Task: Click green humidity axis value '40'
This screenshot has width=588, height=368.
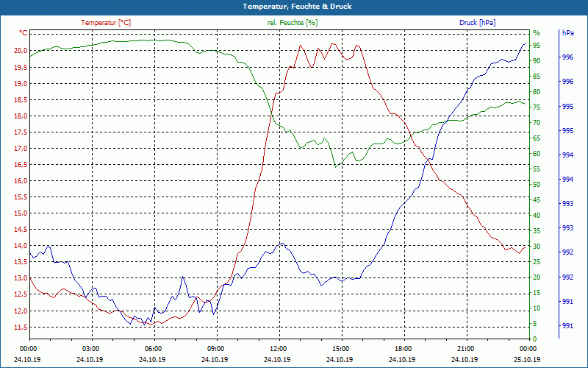Action: click(537, 216)
